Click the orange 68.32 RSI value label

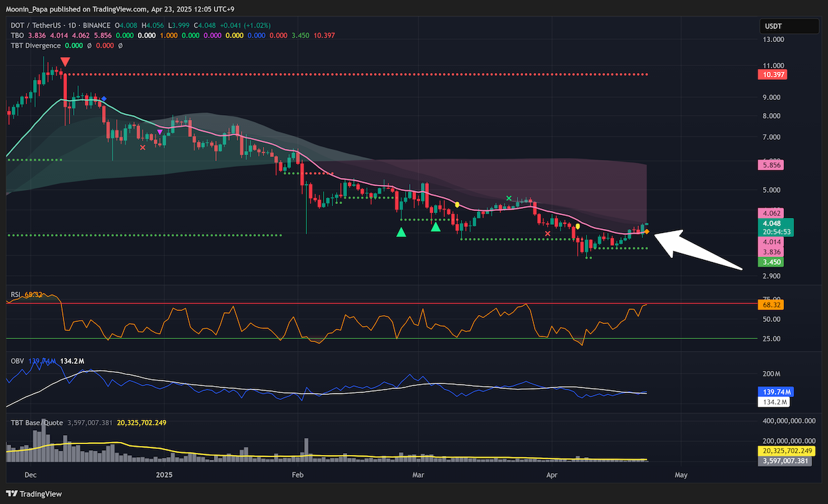click(x=770, y=304)
